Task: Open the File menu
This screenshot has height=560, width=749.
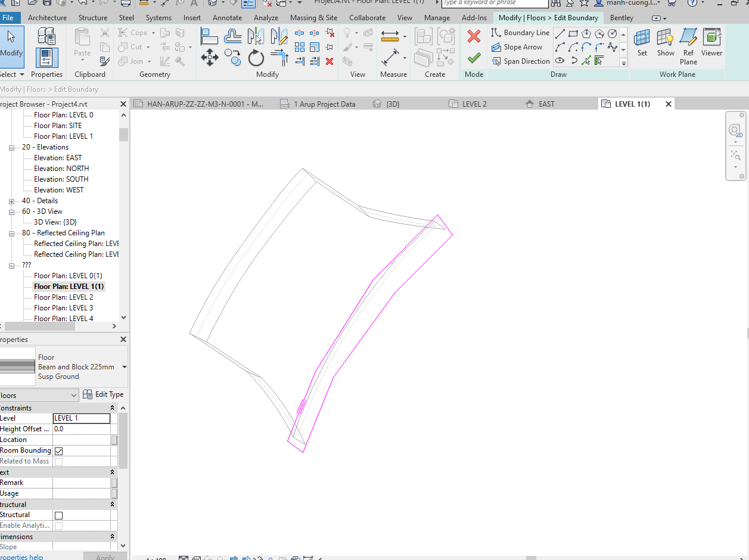Action: (x=8, y=18)
